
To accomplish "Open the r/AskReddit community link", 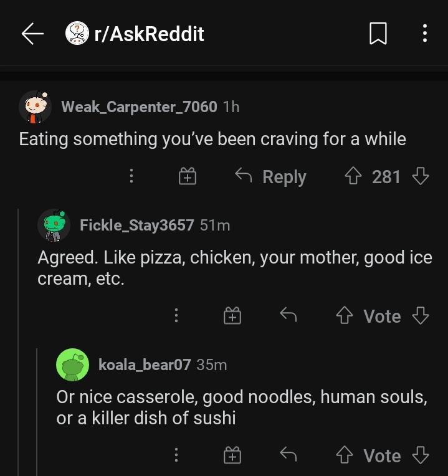I will [149, 34].
